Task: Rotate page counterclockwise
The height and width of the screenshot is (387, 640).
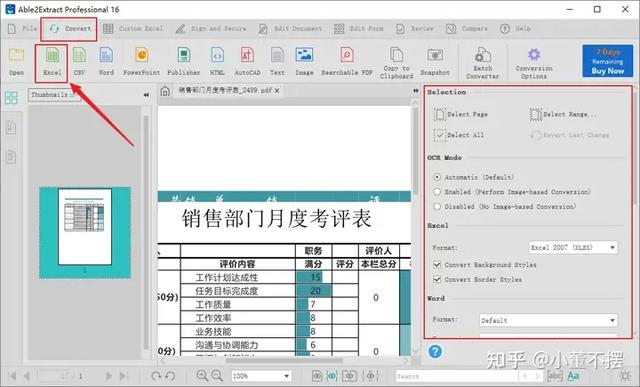Action: (170, 376)
